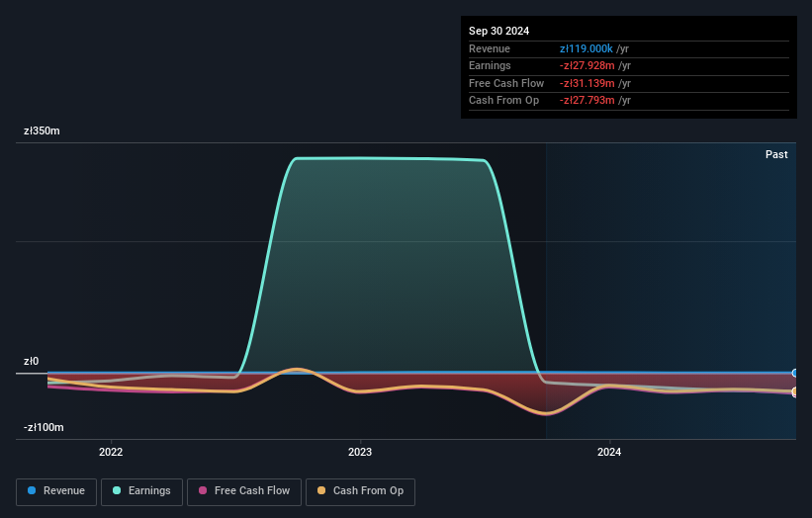
Task: Click the teal Earnings legend dot
Action: click(117, 490)
